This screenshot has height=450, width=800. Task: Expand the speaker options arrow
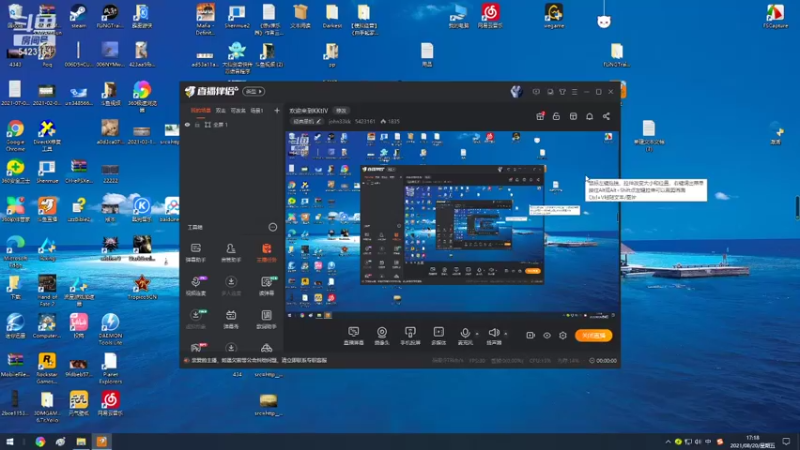click(506, 334)
